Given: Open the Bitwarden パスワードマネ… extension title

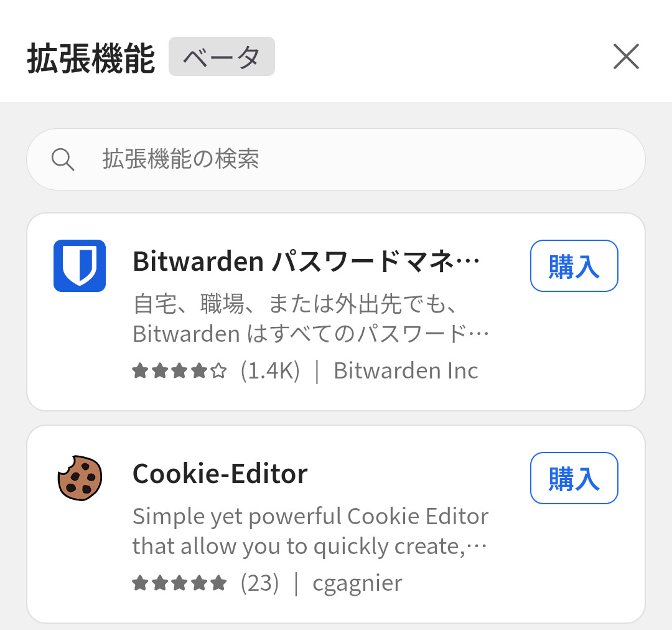Looking at the screenshot, I should [305, 261].
